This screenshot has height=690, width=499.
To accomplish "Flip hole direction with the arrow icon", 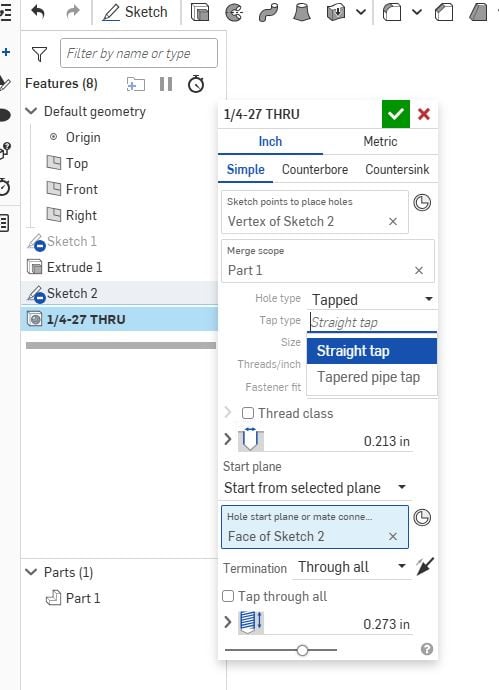I will pos(425,566).
